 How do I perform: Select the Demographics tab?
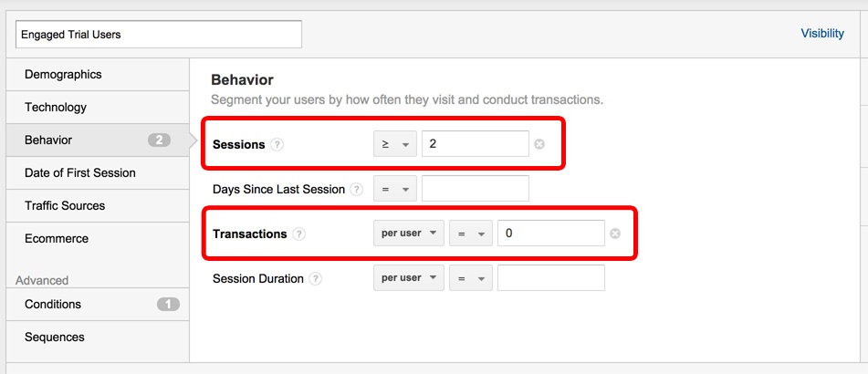click(64, 74)
